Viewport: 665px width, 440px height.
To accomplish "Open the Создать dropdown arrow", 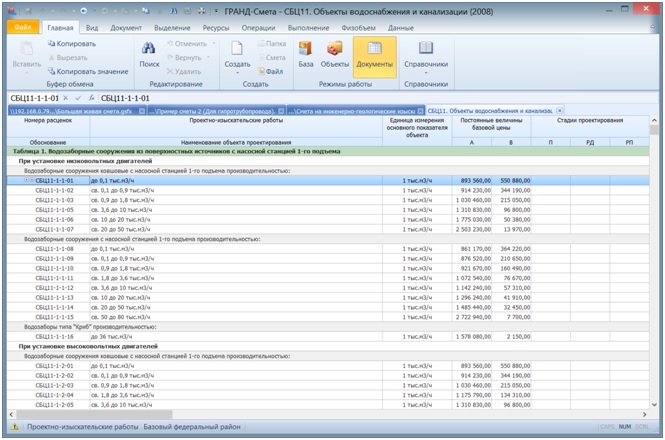I will 237,73.
